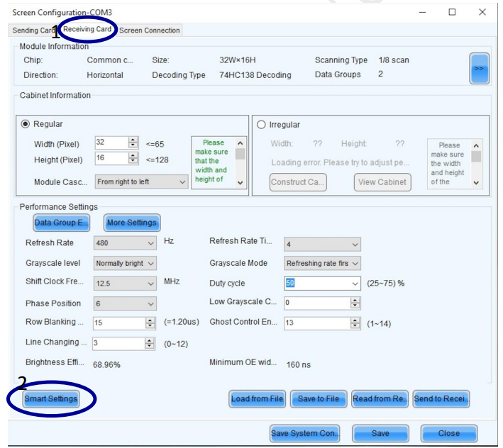Click the Height (Pixel) input field

[x=111, y=158]
